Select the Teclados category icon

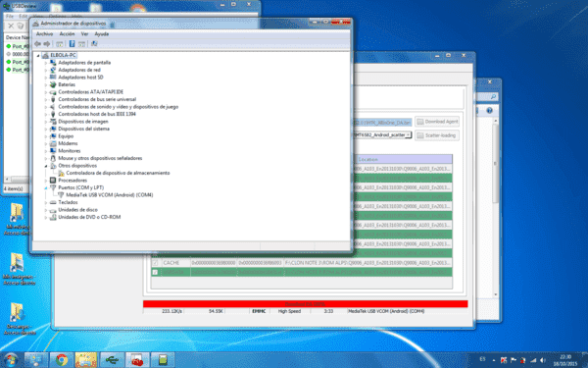[53, 202]
